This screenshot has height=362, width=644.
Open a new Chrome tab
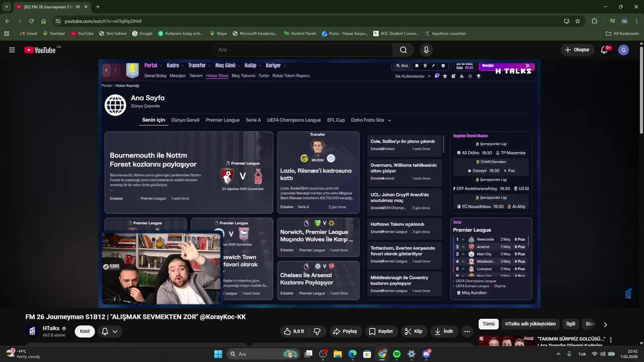click(98, 7)
